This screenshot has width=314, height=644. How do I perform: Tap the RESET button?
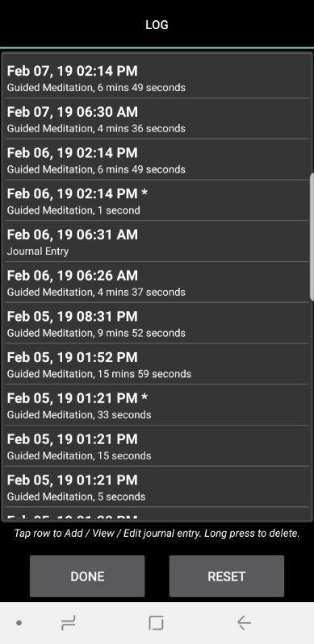pos(226,576)
